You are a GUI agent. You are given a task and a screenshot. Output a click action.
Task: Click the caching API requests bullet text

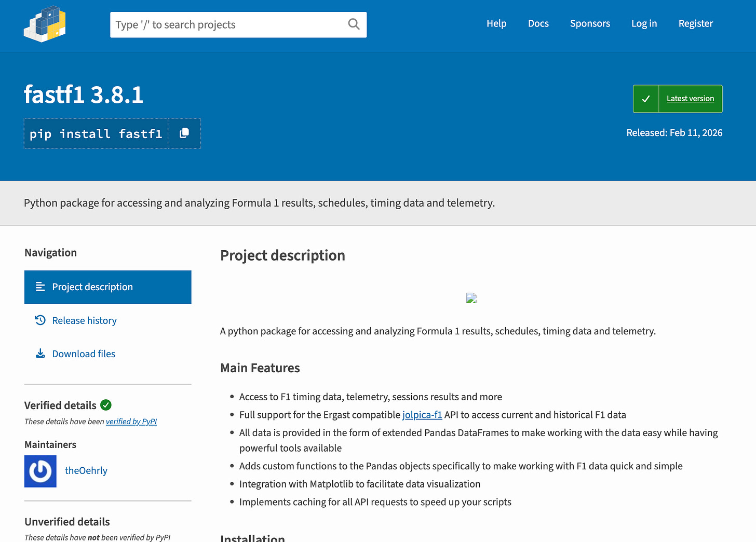tap(375, 502)
